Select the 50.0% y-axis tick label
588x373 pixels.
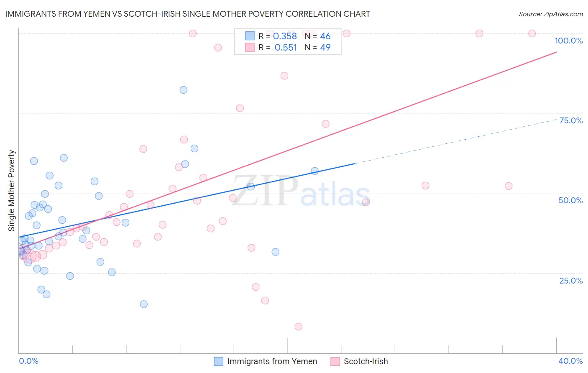[570, 200]
